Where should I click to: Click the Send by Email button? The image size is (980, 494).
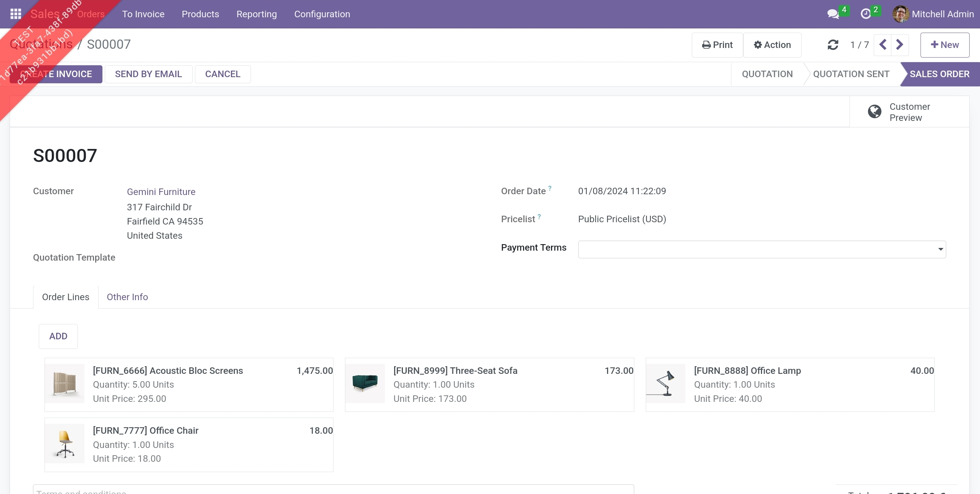148,74
